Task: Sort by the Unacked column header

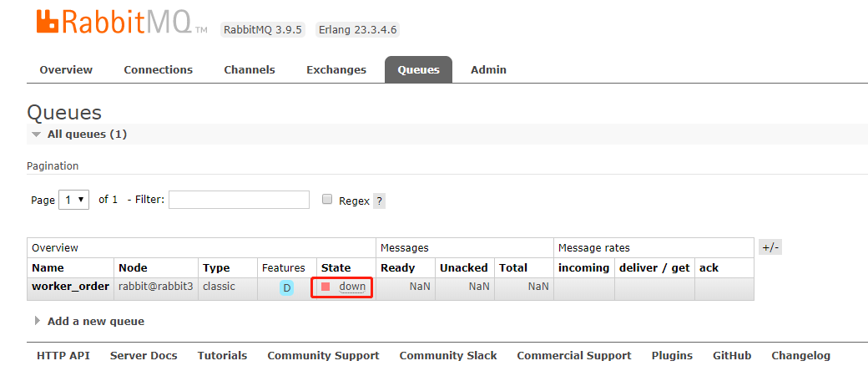Action: click(464, 268)
